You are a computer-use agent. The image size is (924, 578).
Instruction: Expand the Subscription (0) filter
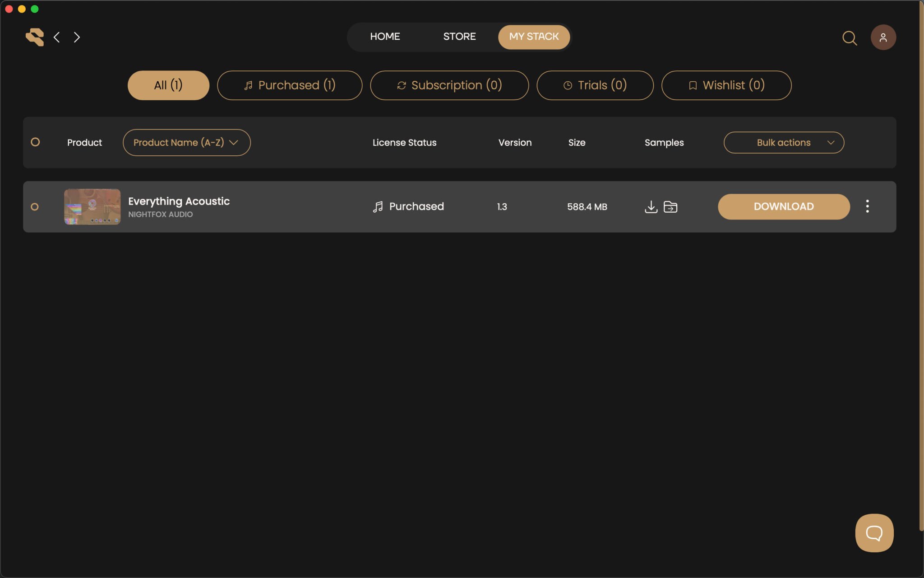pyautogui.click(x=449, y=85)
